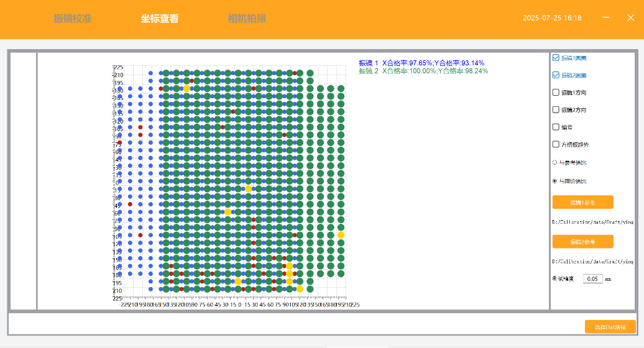Switch to the 振镜校准 tab
The image size is (644, 348).
coord(73,19)
